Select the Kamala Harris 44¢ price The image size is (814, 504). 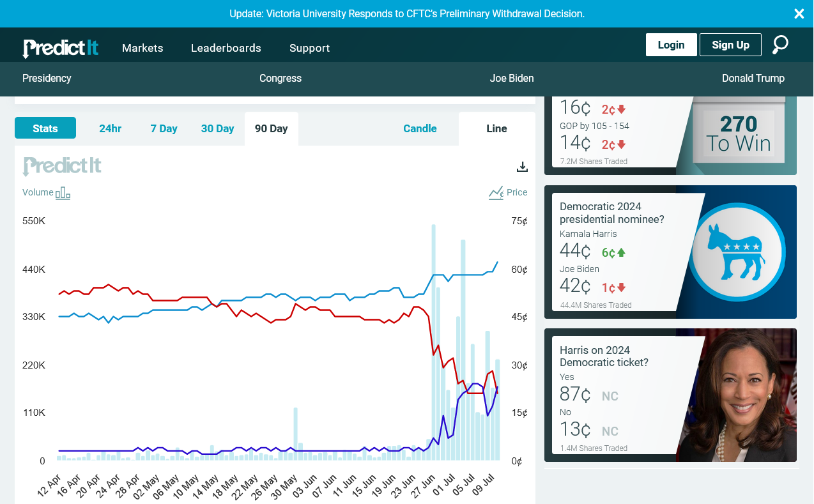(575, 251)
